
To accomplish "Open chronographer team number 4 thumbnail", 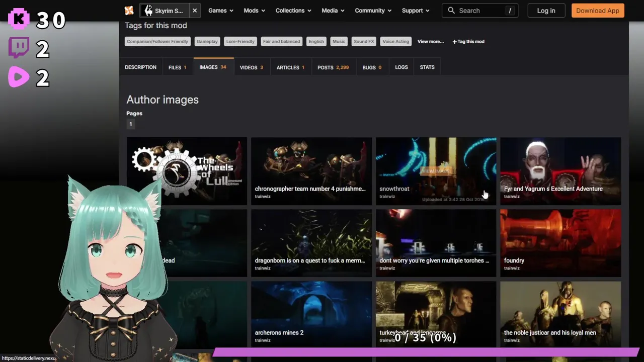I will [311, 171].
